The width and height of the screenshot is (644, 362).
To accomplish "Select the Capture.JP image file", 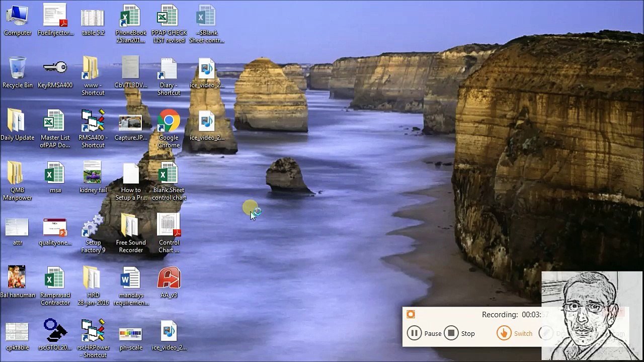I will pos(131,129).
